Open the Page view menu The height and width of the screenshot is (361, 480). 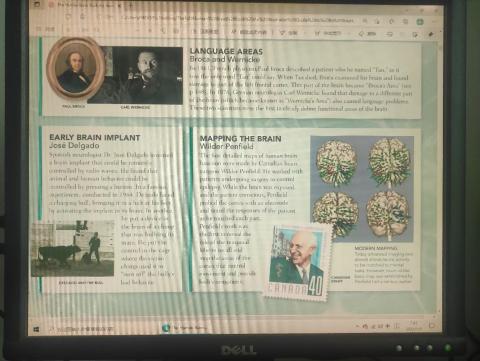coord(206,32)
